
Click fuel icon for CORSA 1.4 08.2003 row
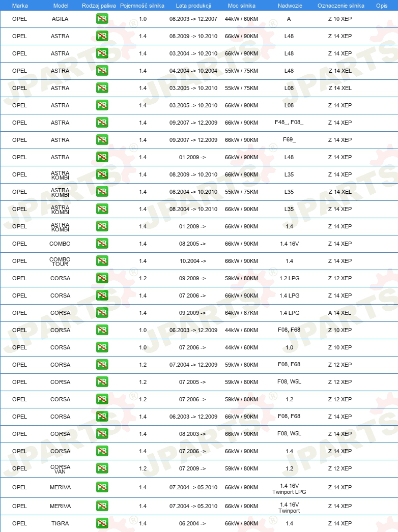[102, 434]
